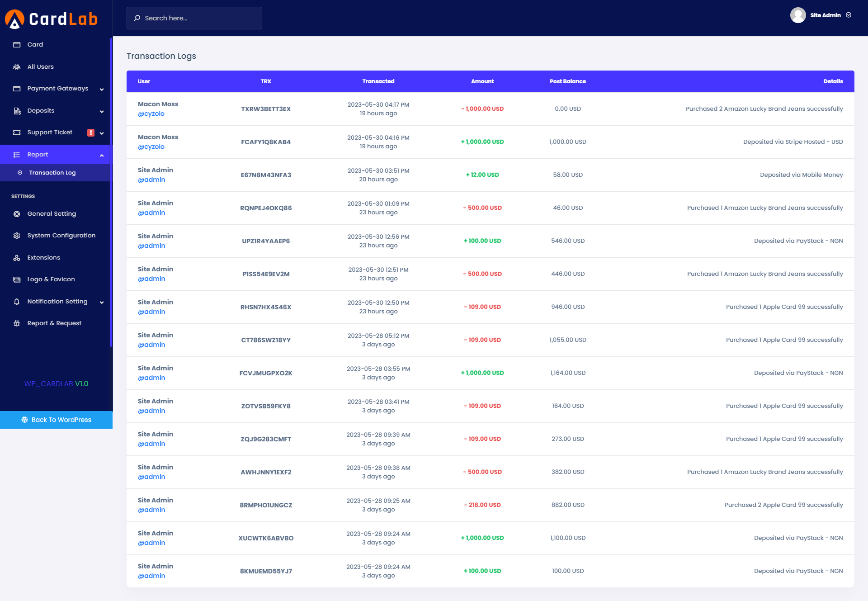
Task: Expand the Deposits submenu chevron
Action: click(x=102, y=111)
